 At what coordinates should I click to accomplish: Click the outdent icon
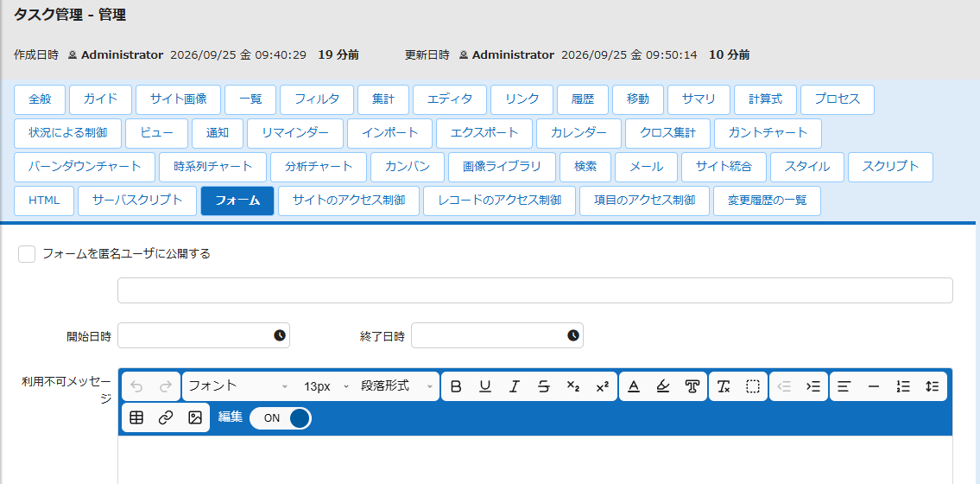click(784, 386)
